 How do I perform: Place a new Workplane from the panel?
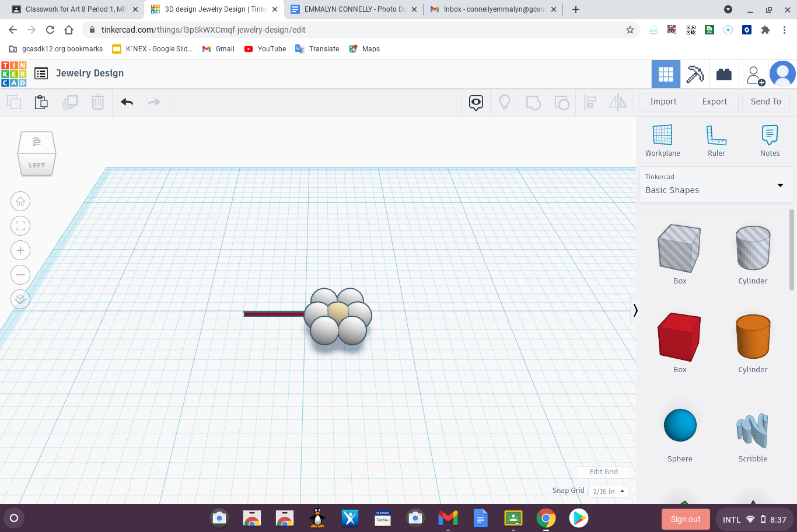tap(662, 140)
